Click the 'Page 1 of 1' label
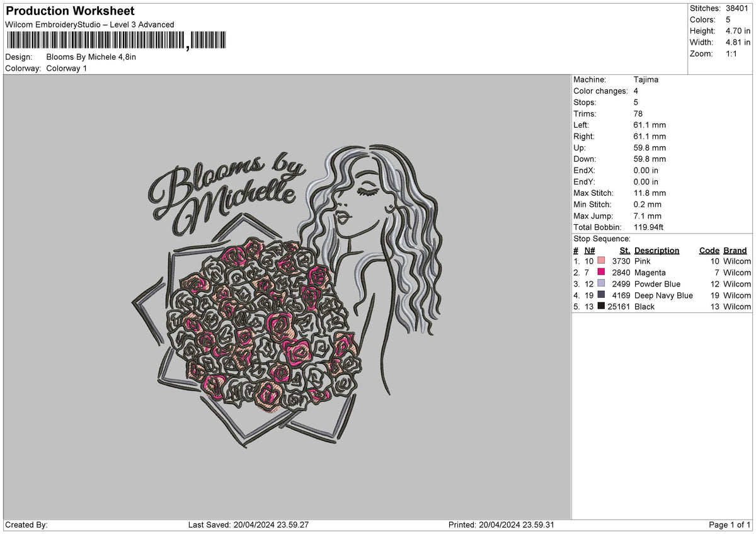756x534 pixels. tap(731, 523)
